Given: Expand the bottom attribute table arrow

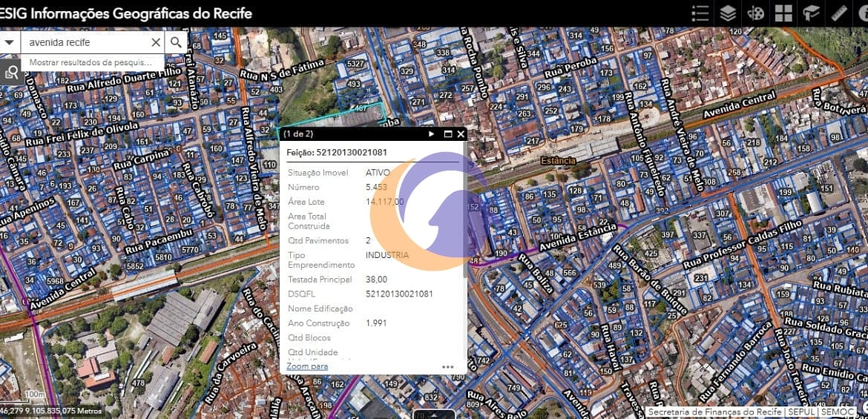Looking at the screenshot, I should pos(433,414).
